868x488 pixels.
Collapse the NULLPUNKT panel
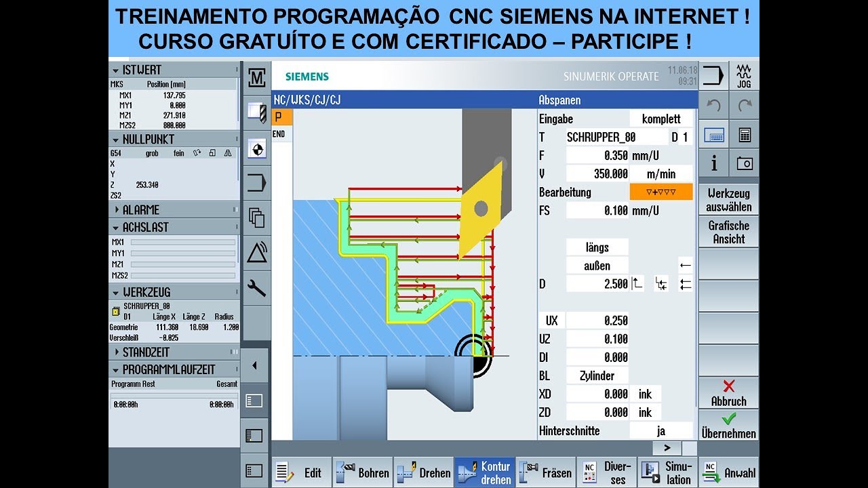[116, 139]
